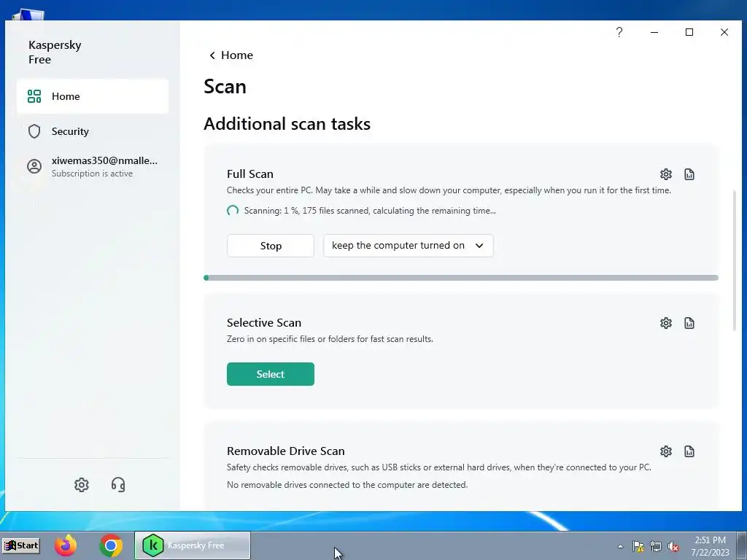View the Removable Drive Scan report icon

pos(689,451)
